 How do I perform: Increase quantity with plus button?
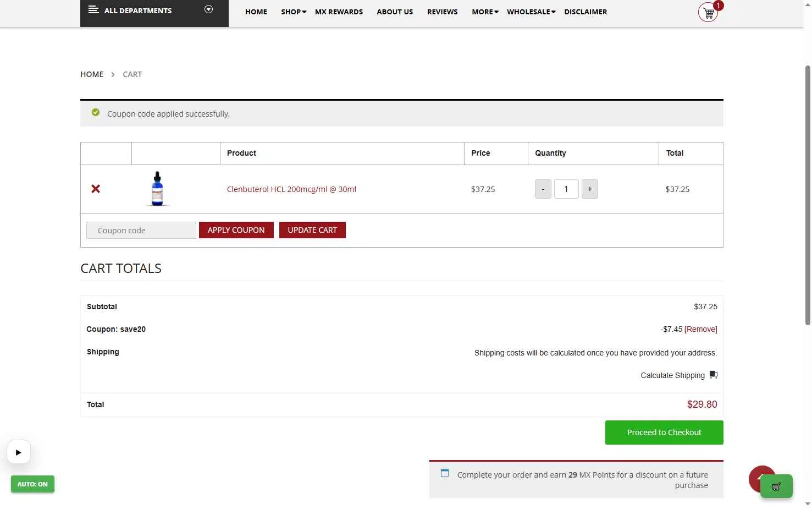pos(590,189)
